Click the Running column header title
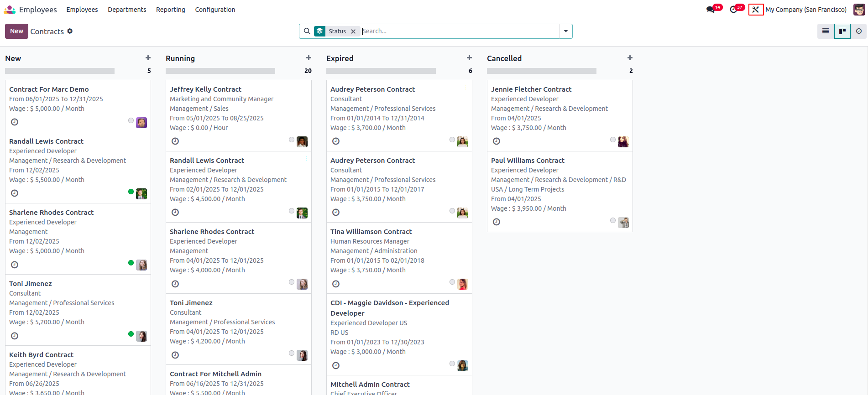 click(180, 58)
